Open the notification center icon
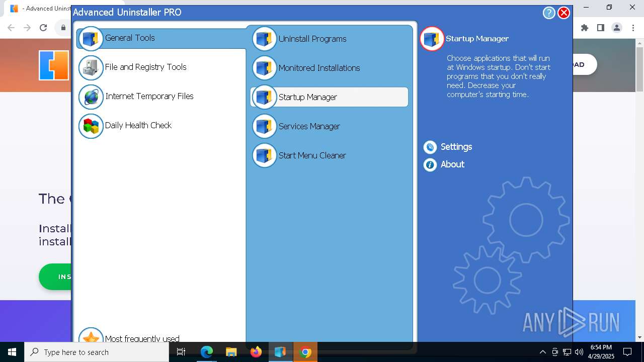The width and height of the screenshot is (644, 362). [x=627, y=352]
